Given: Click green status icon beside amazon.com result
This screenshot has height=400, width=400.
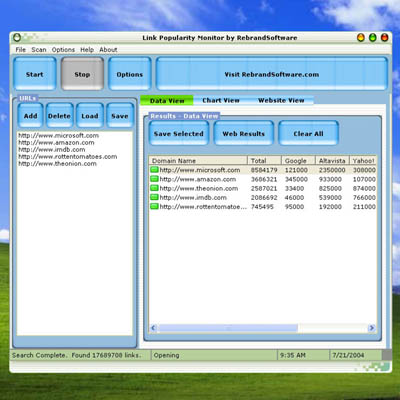Looking at the screenshot, I should (154, 179).
